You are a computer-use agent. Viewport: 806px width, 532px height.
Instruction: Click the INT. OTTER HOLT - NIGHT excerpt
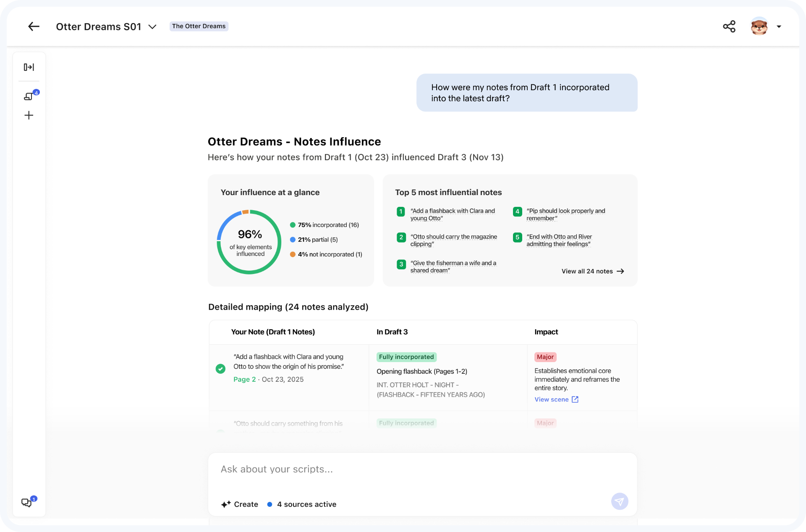click(431, 390)
